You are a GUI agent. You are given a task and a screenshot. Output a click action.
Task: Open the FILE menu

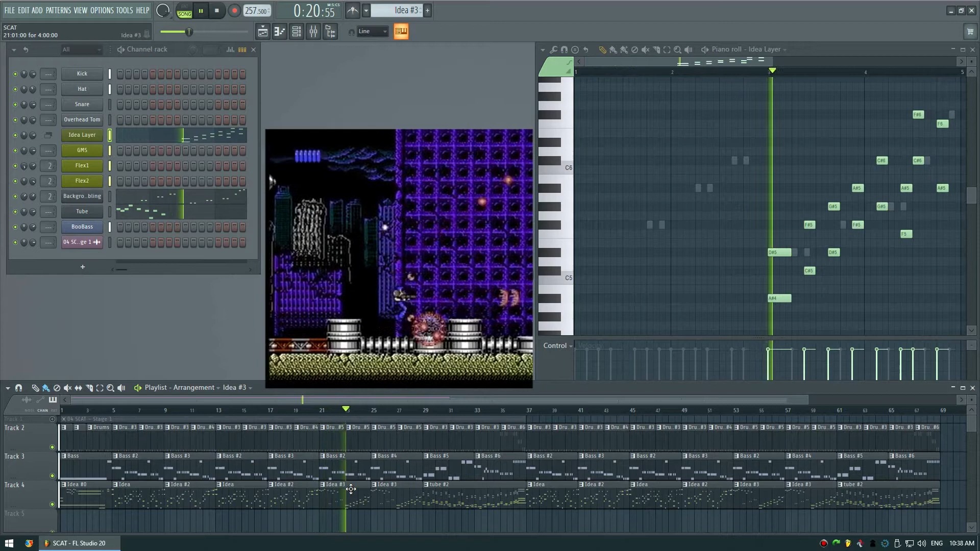pos(10,10)
